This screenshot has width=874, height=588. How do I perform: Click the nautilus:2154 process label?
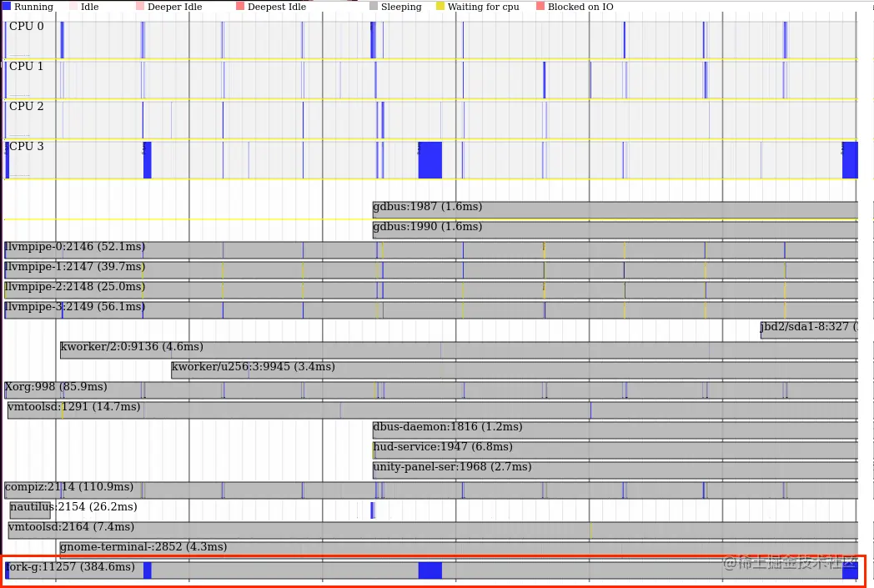(73, 506)
